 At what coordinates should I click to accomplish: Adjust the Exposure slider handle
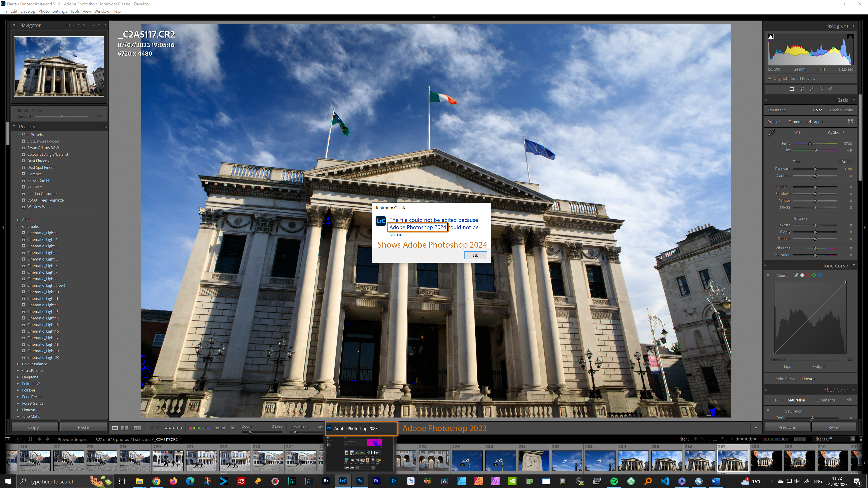coord(815,169)
